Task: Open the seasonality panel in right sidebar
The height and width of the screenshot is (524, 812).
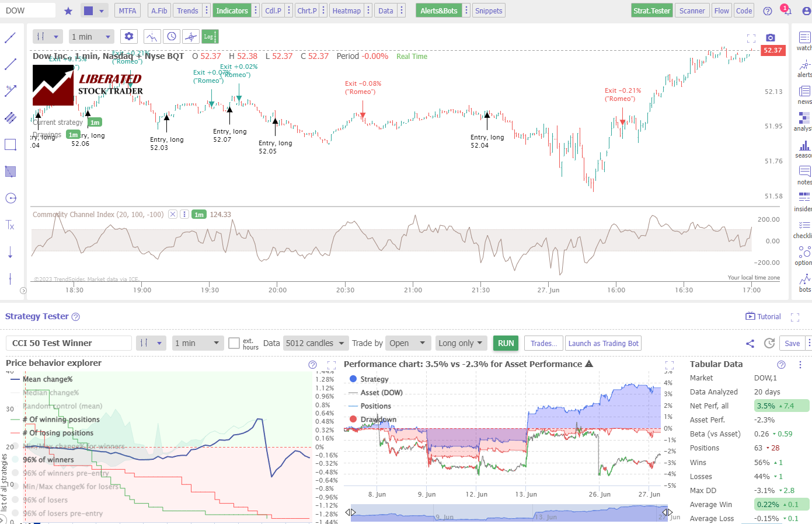Action: click(804, 149)
